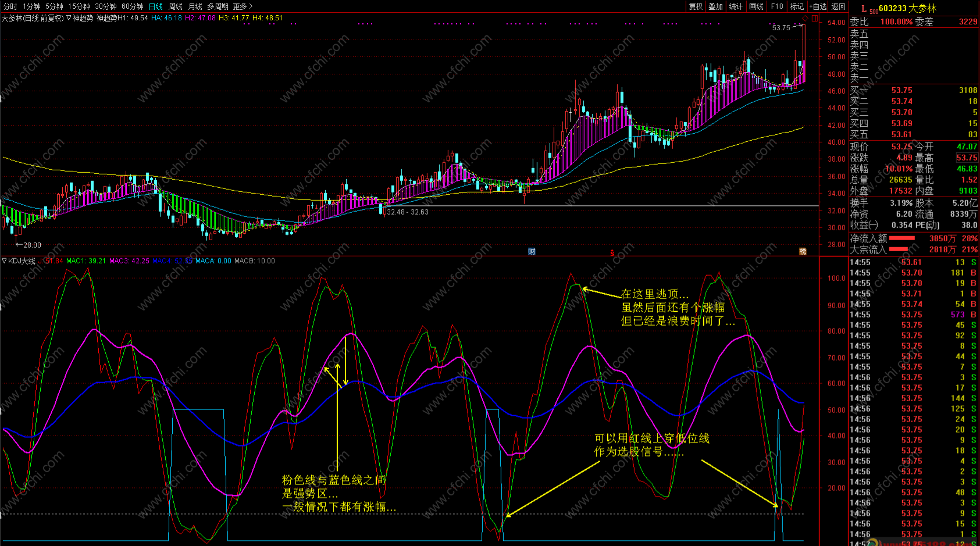Click the diamond icon near 53.75 price
Image resolution: width=980 pixels, height=546 pixels.
[x=806, y=18]
